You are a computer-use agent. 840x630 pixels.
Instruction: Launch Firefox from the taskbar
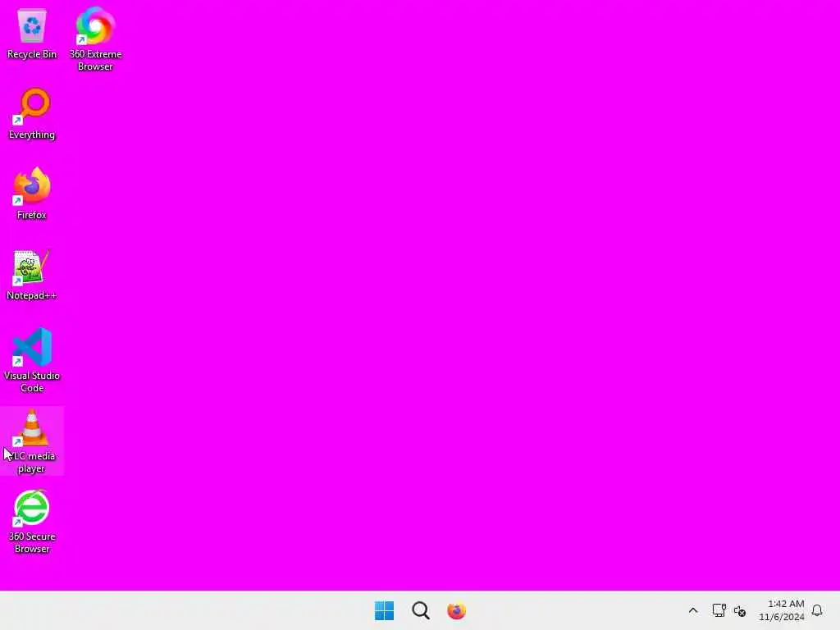(x=456, y=610)
